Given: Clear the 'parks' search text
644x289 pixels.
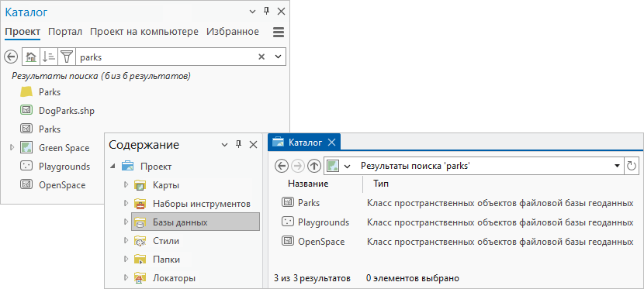Looking at the screenshot, I should [x=261, y=57].
